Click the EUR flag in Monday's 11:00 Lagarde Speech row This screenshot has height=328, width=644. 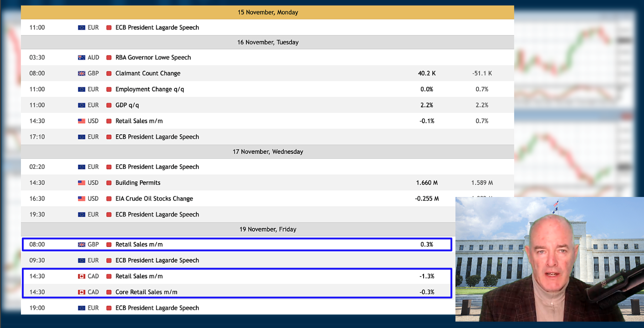(x=82, y=27)
